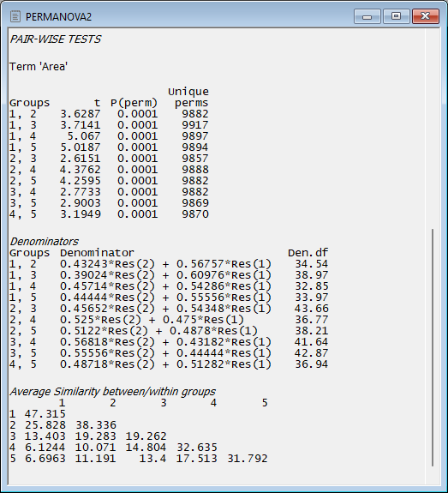Click denominator '0.5122*Res(2) + 0.4878*Res(1)'
Image resolution: width=448 pixels, height=493 pixels.
pos(158,331)
